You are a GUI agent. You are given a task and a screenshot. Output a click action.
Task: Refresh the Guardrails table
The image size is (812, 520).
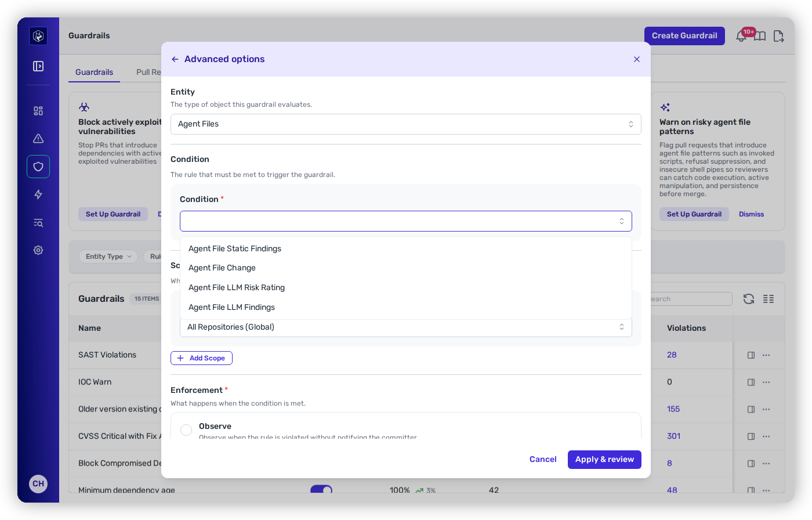coord(749,299)
